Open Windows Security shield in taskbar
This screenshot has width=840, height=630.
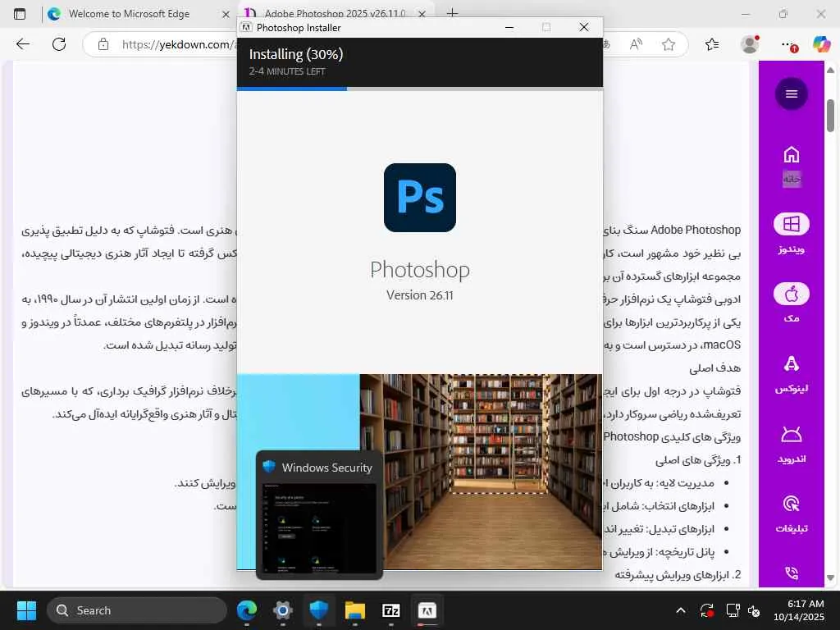319,610
